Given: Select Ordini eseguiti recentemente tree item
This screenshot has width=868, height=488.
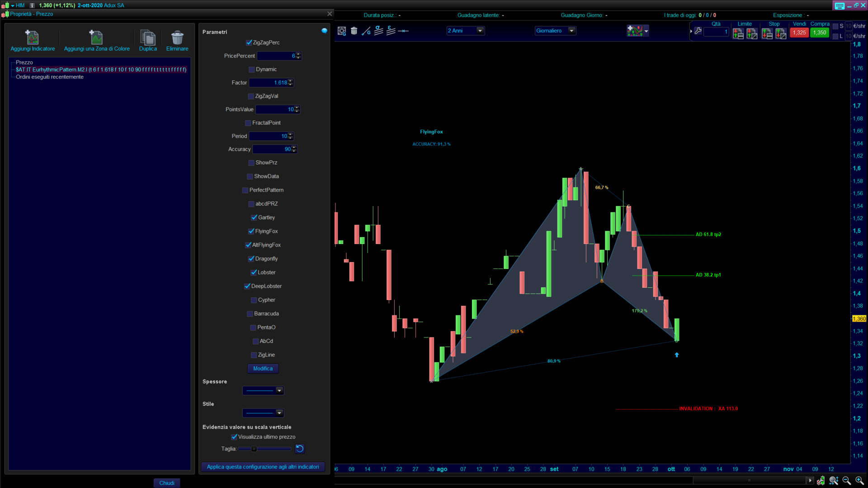Looking at the screenshot, I should pyautogui.click(x=50, y=77).
